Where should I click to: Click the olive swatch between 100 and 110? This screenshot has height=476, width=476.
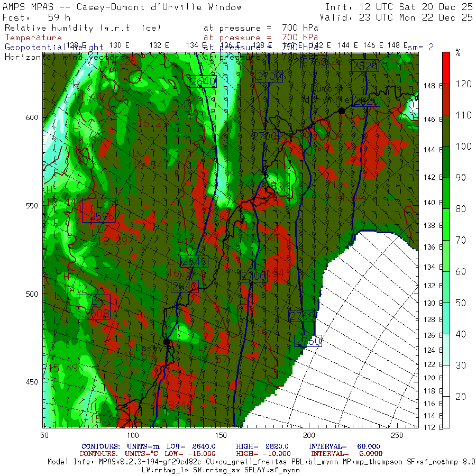pos(446,131)
